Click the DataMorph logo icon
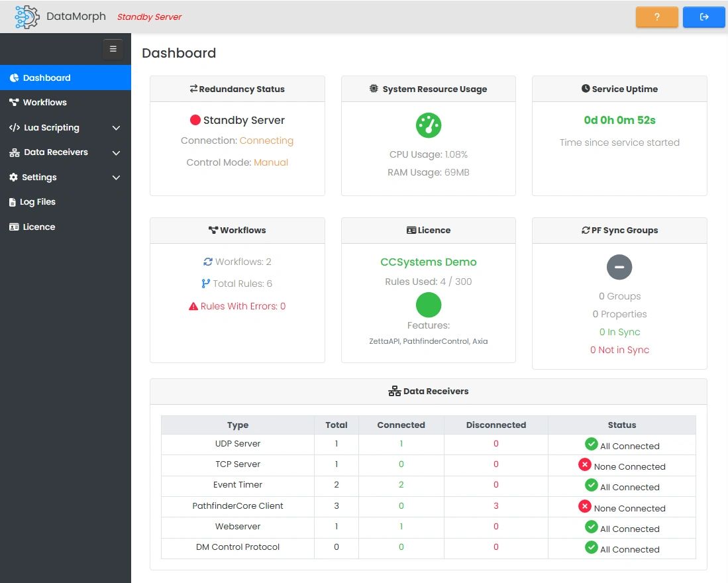 pos(27,17)
